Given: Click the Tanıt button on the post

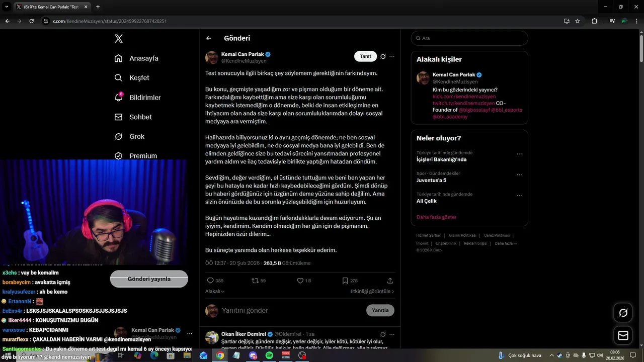Looking at the screenshot, I should [x=365, y=56].
